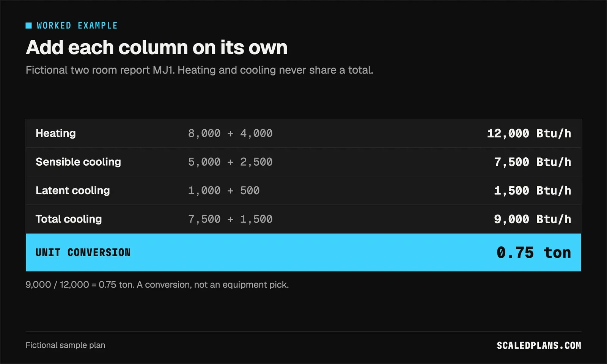Click the 'WORKED EXAMPLE' label
This screenshot has height=364, width=607.
click(77, 25)
